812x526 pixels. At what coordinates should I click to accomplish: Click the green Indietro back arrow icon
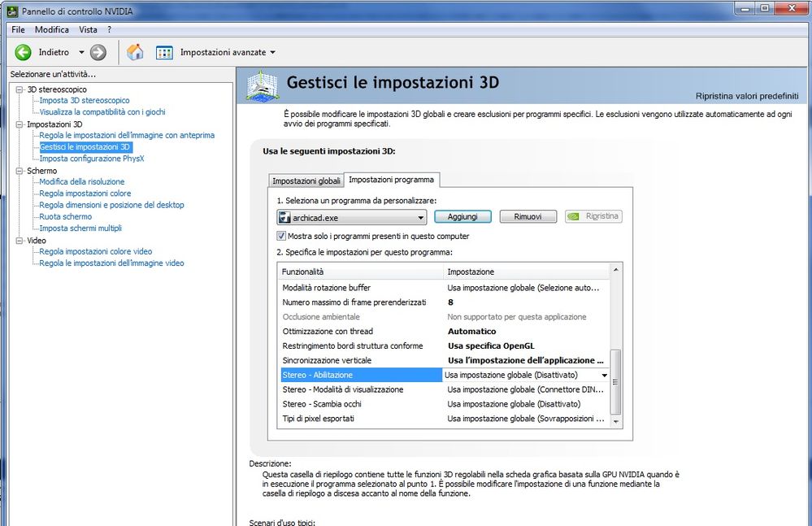(23, 52)
